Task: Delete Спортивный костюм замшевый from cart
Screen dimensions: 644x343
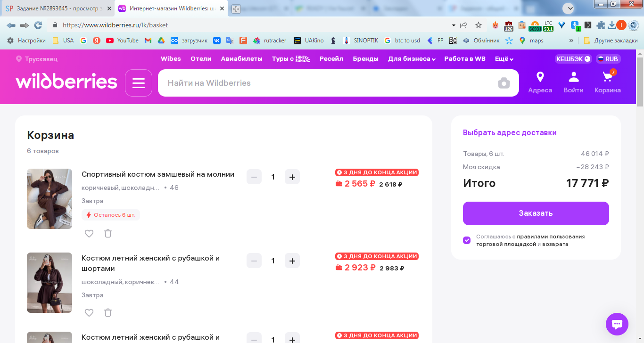Action: tap(108, 233)
